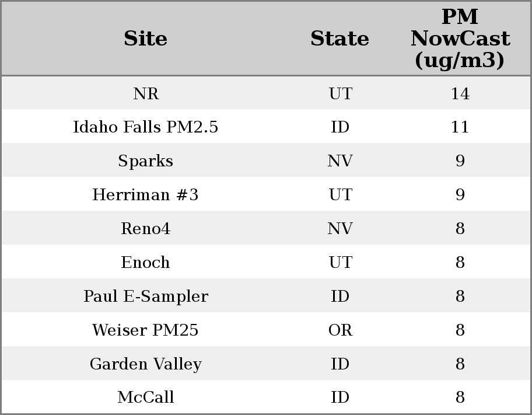Click the McCall site name
This screenshot has height=415, width=532.
tap(145, 397)
